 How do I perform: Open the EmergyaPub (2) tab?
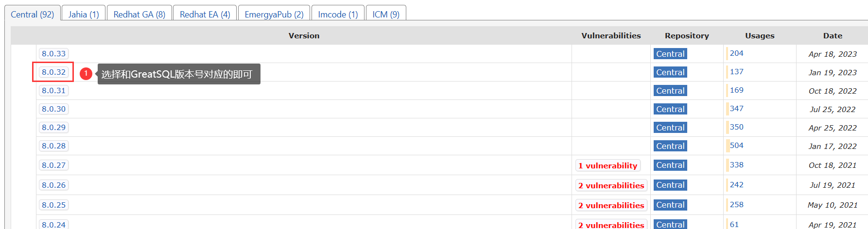point(274,14)
